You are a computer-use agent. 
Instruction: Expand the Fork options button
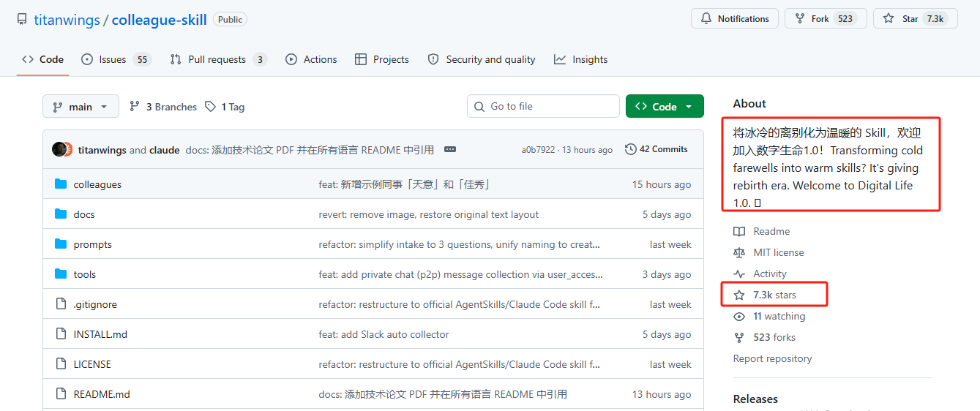pos(825,19)
